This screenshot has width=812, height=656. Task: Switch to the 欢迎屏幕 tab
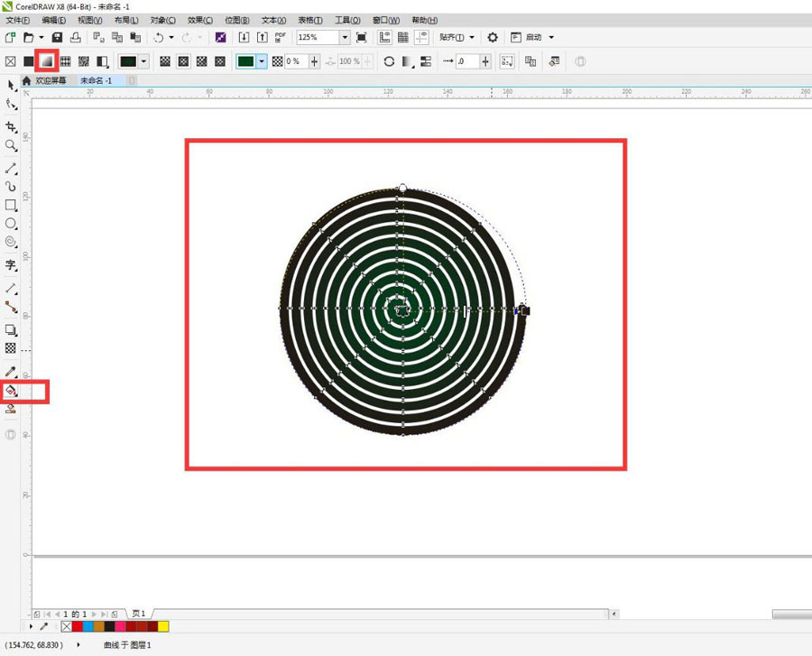(x=51, y=80)
